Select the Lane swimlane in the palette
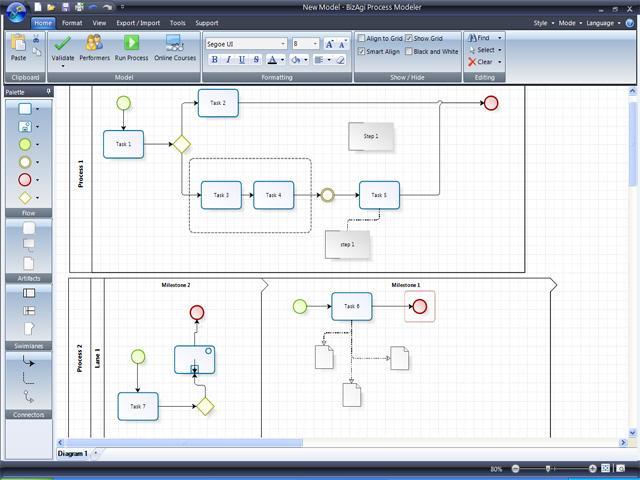Image resolution: width=640 pixels, height=480 pixels. [x=29, y=311]
